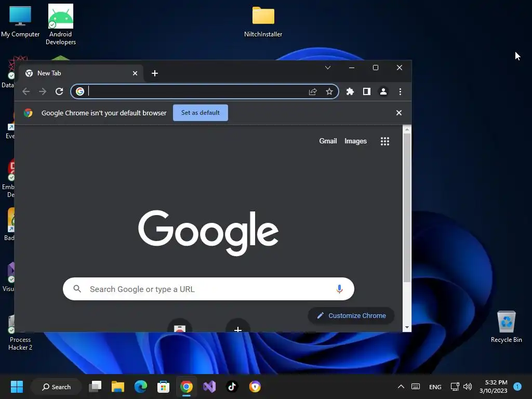
Task: Toggle Chrome side panel icon
Action: (x=367, y=91)
